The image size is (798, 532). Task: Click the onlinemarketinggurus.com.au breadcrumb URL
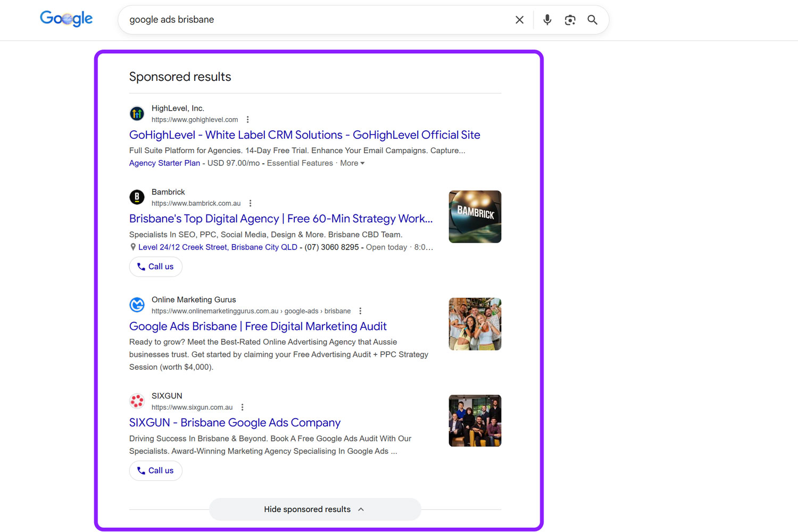251,311
